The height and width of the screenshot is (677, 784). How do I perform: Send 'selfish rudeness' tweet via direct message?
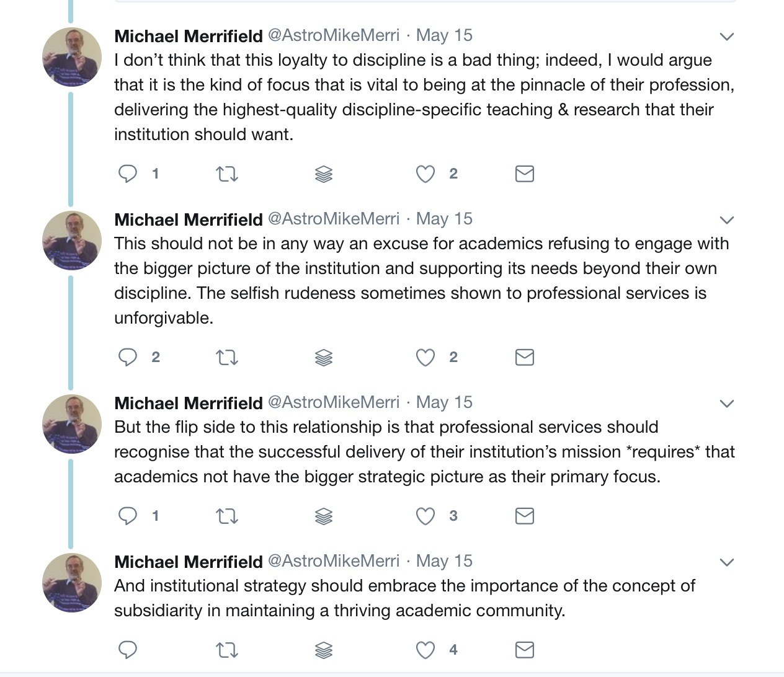(x=525, y=357)
